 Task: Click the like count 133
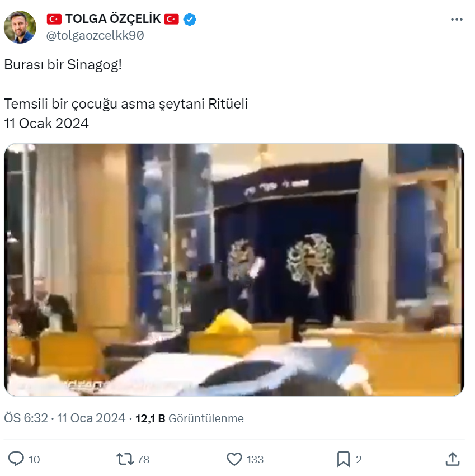255,460
